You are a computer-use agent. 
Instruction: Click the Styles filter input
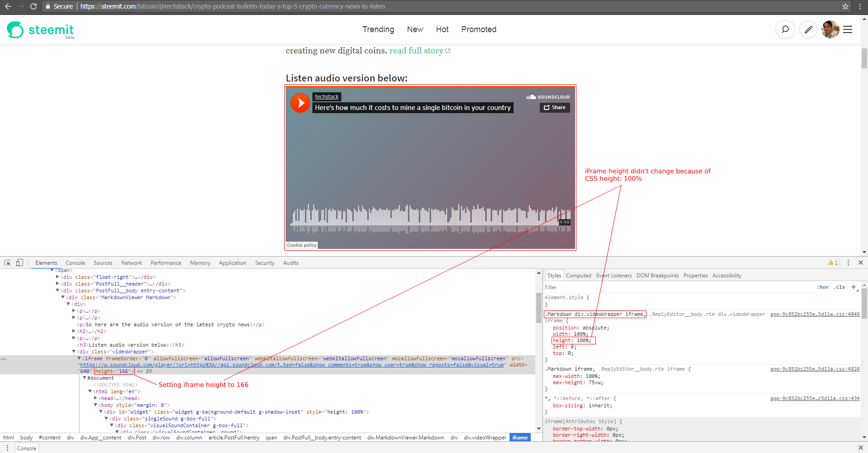point(678,287)
